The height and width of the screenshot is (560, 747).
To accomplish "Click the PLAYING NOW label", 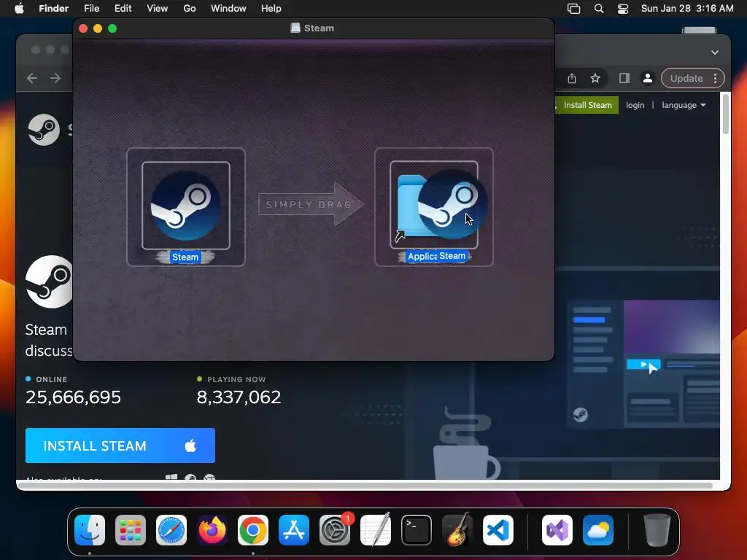I will tap(236, 379).
